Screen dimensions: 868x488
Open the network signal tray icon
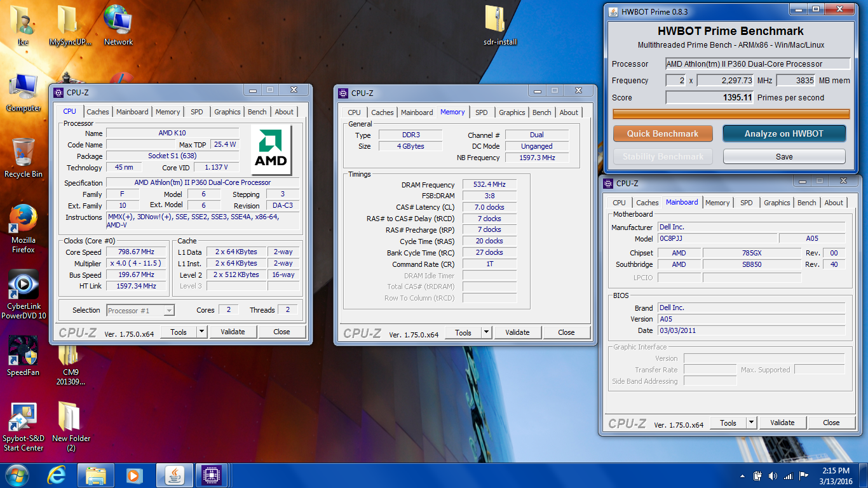[789, 476]
